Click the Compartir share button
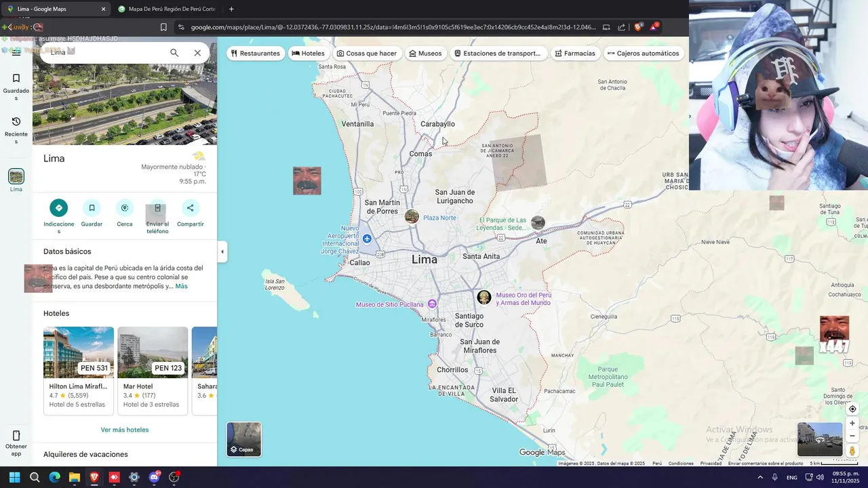Viewport: 868px width, 488px height. [x=190, y=208]
